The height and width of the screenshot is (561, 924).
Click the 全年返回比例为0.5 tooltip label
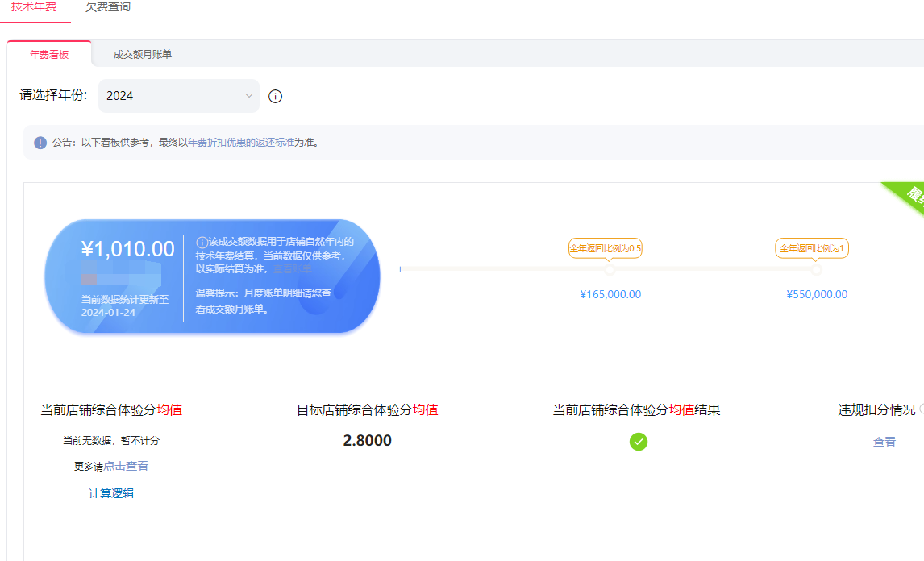pyautogui.click(x=606, y=248)
